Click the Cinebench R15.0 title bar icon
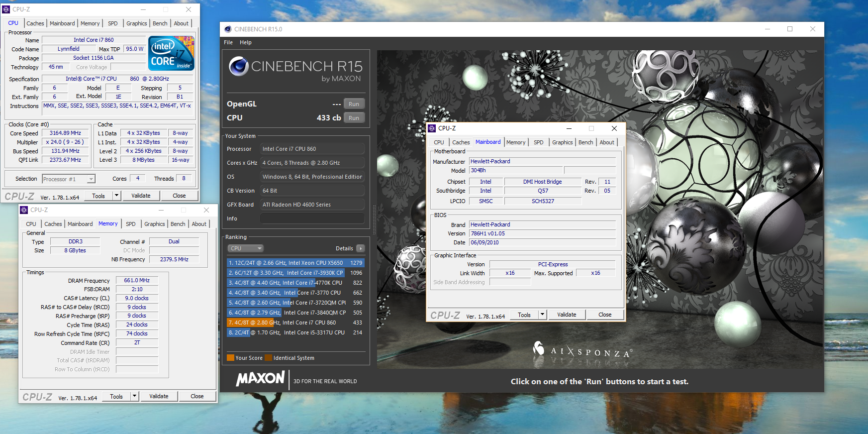The image size is (868, 434). pyautogui.click(x=228, y=29)
